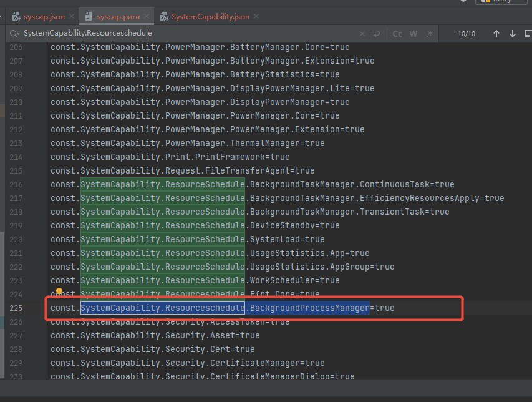This screenshot has width=532, height=402.
Task: Toggle Regex search option
Action: click(430, 34)
